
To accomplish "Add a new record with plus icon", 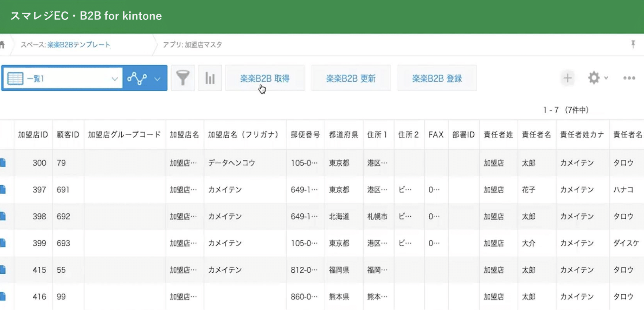I will point(567,78).
